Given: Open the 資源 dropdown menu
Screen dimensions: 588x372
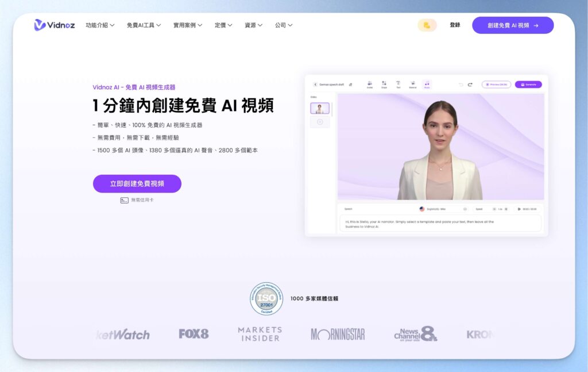Looking at the screenshot, I should pyautogui.click(x=253, y=25).
